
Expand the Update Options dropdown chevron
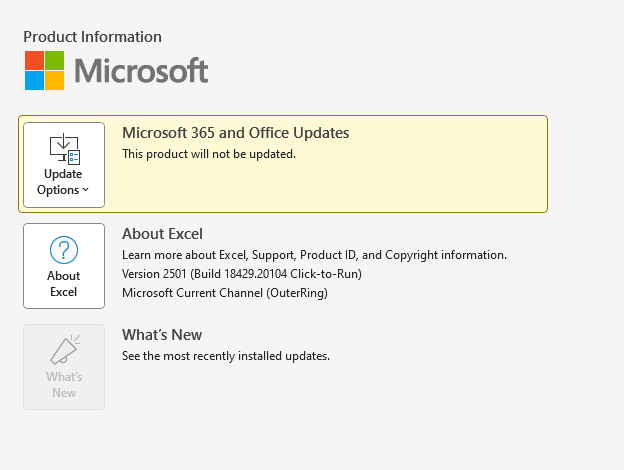coord(86,190)
